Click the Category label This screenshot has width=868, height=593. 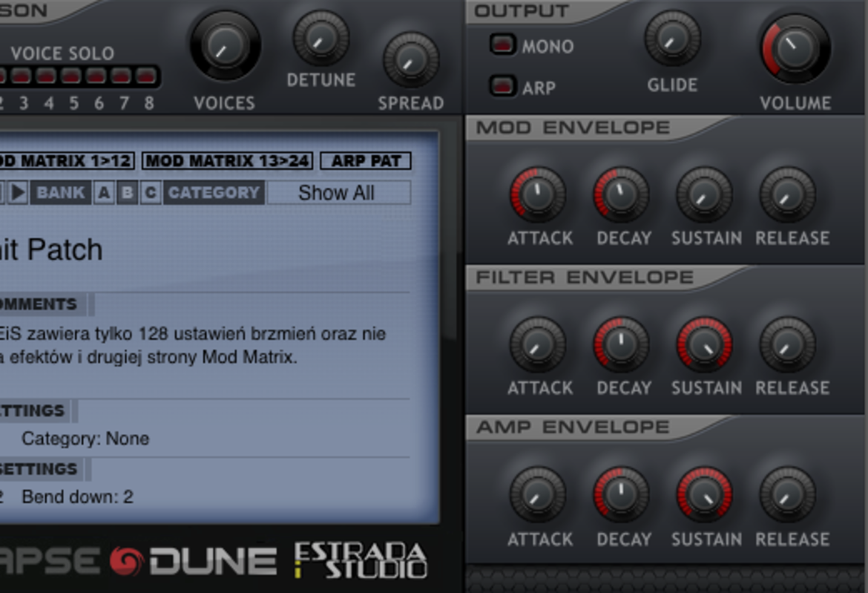[214, 193]
